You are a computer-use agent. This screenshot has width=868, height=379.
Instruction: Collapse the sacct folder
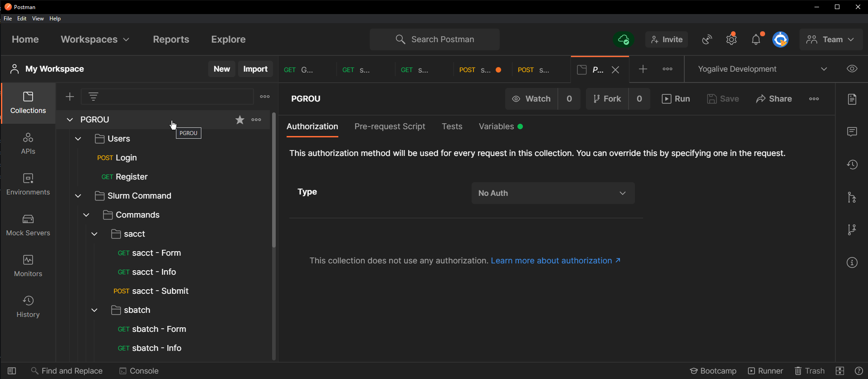pos(94,234)
